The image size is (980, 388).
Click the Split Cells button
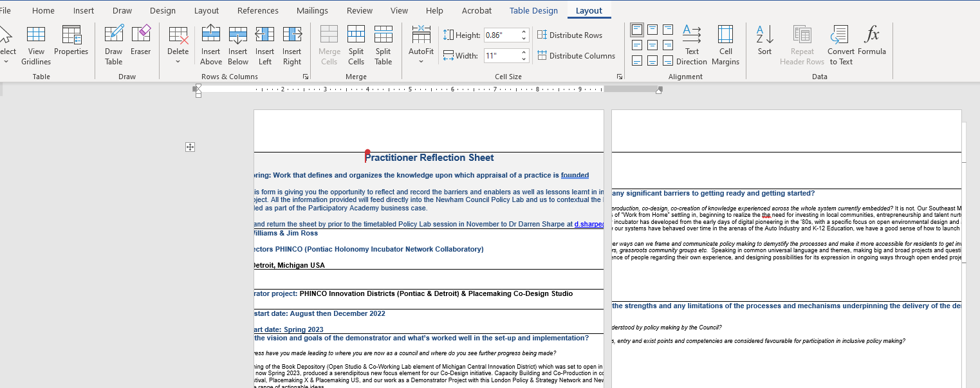pos(356,45)
